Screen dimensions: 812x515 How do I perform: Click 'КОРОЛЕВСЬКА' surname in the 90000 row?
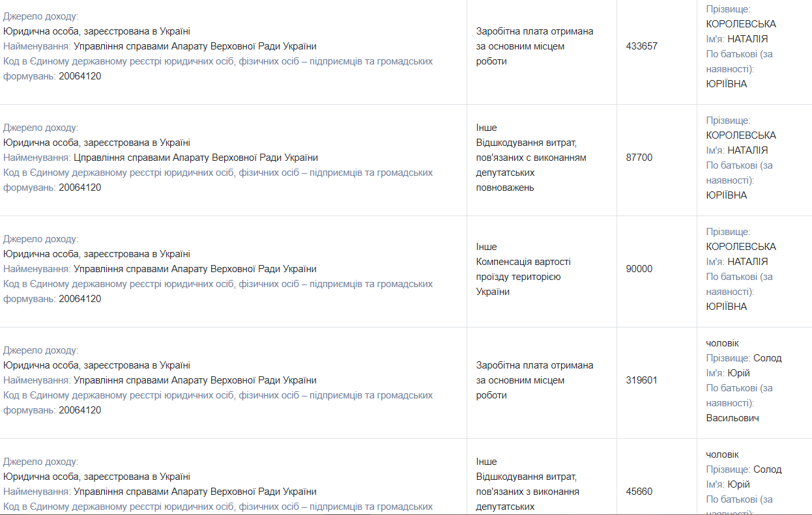click(x=741, y=247)
